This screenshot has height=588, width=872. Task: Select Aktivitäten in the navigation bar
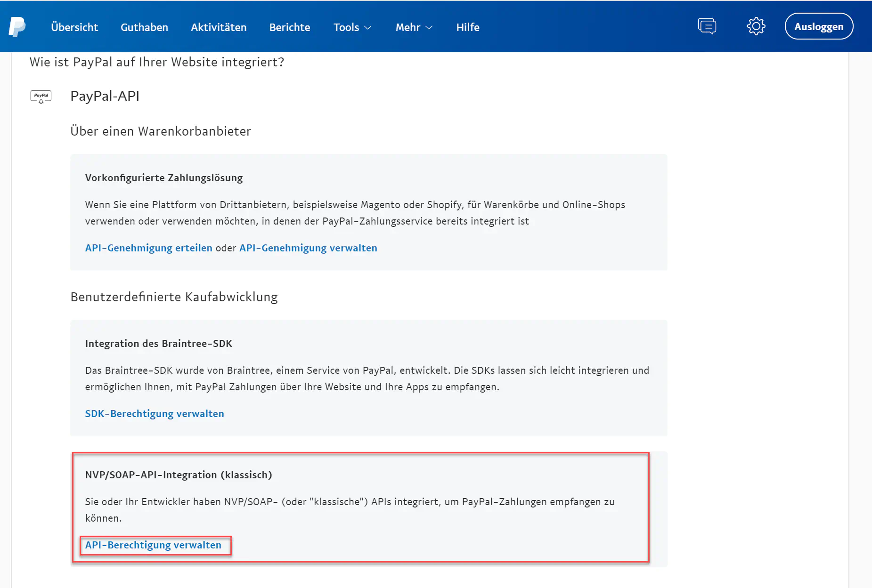(x=219, y=27)
